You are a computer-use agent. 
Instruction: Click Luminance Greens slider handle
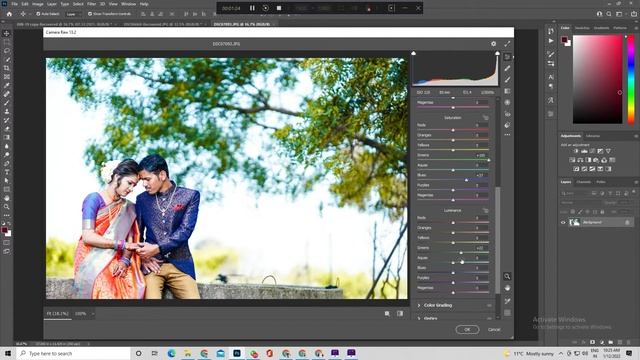tap(461, 253)
